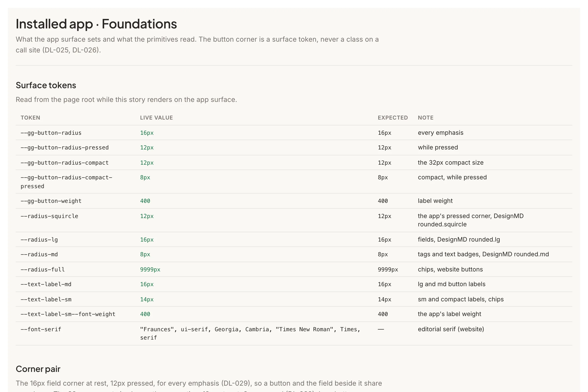
Task: Select the --text-label-sm--font-weight token name
Action: (x=68, y=314)
